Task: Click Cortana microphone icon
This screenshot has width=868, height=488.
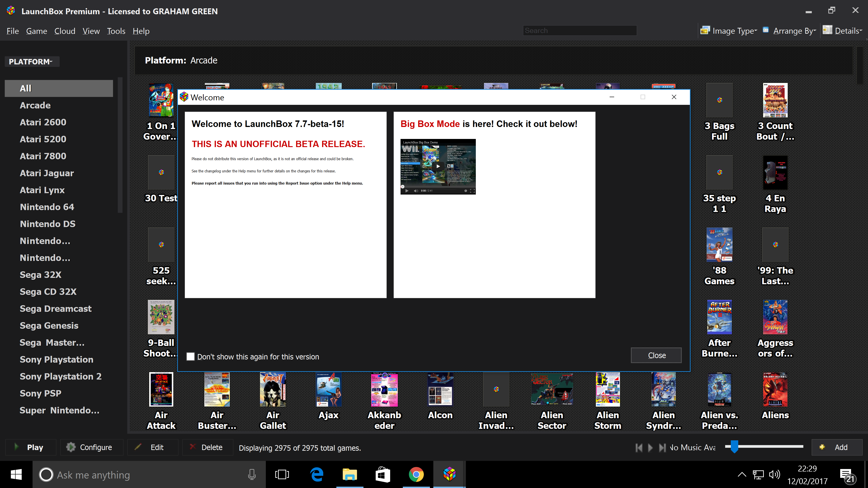Action: click(x=252, y=474)
